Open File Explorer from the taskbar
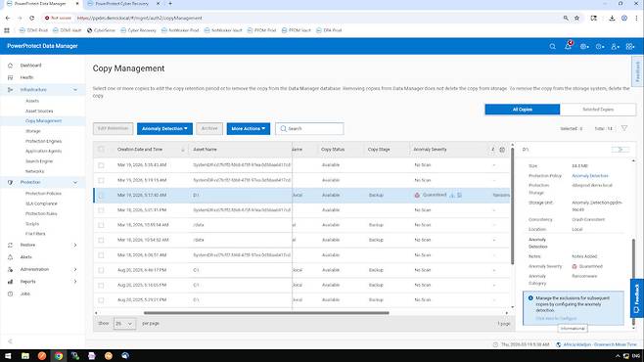This screenshot has height=362, width=644. point(25,356)
